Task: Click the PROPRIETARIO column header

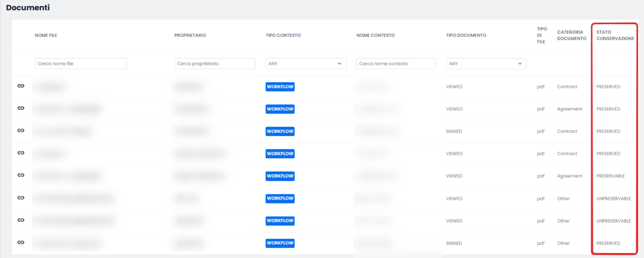Action: click(x=190, y=36)
